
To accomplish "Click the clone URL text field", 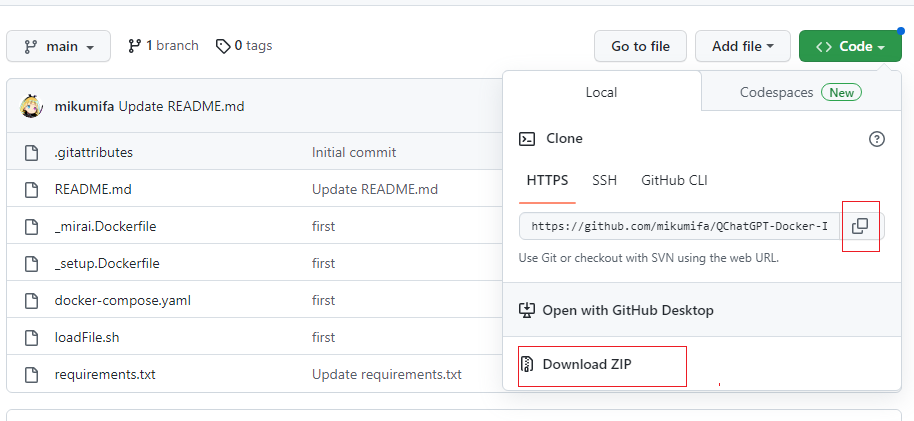I will 679,226.
